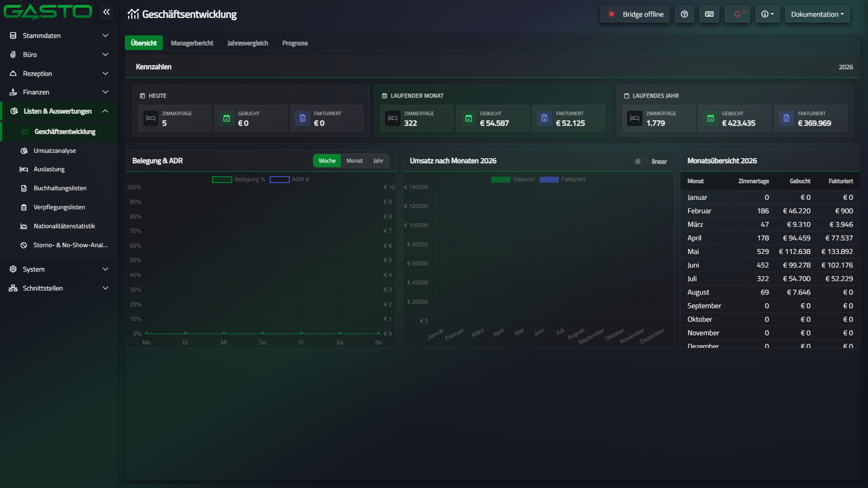The height and width of the screenshot is (488, 868).
Task: Click the GASTO logo
Action: [47, 12]
